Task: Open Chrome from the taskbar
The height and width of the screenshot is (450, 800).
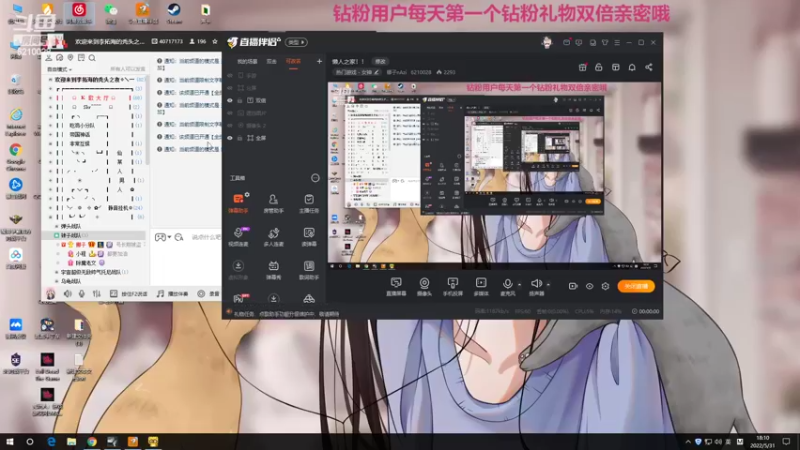Action: (92, 442)
